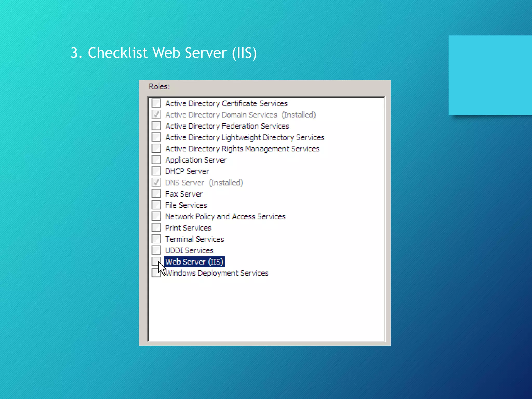Select the 'DHCP Server' role label
The width and height of the screenshot is (532, 399).
coord(187,171)
